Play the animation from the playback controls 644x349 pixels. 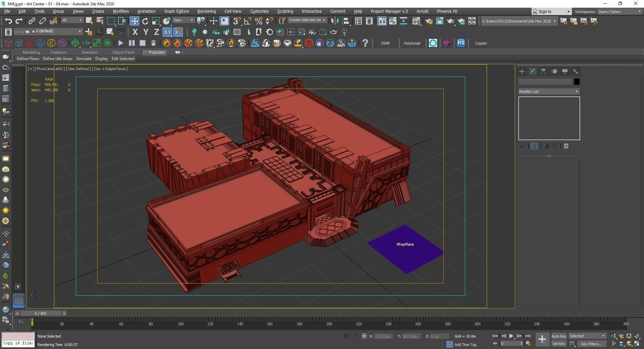[x=511, y=336]
